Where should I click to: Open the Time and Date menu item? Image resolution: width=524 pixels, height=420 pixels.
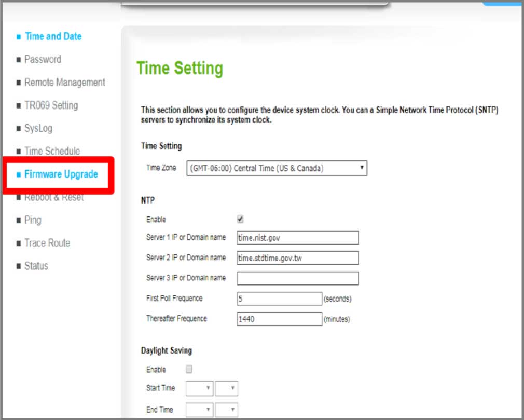[x=53, y=36]
